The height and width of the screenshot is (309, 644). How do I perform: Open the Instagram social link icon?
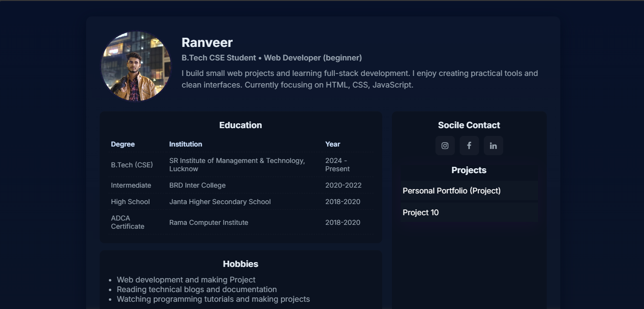[445, 146]
